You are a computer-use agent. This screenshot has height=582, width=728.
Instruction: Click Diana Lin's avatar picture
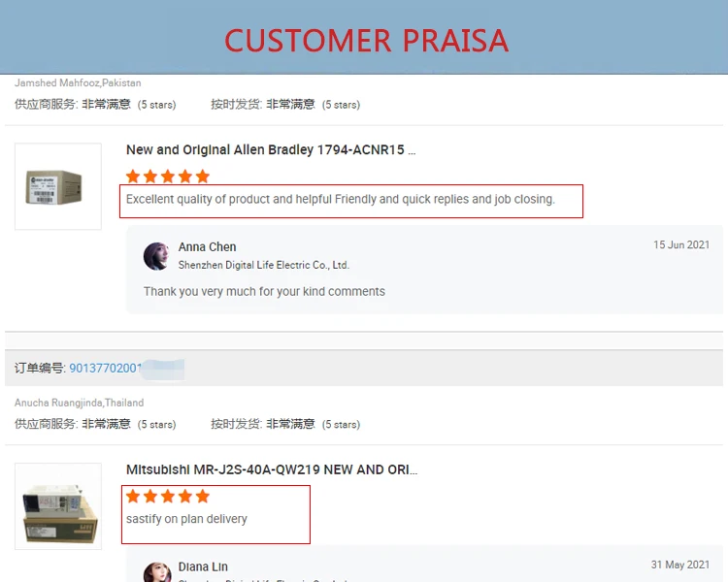[x=156, y=571]
